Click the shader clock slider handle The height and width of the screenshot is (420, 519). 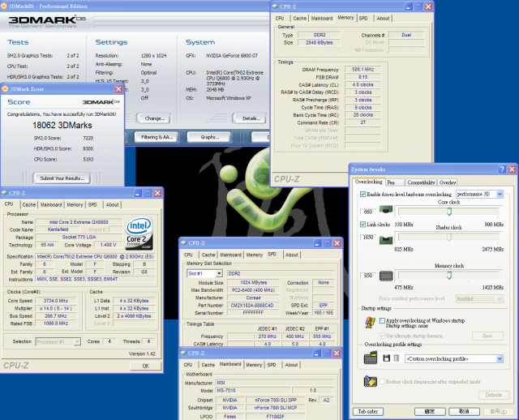(x=449, y=237)
